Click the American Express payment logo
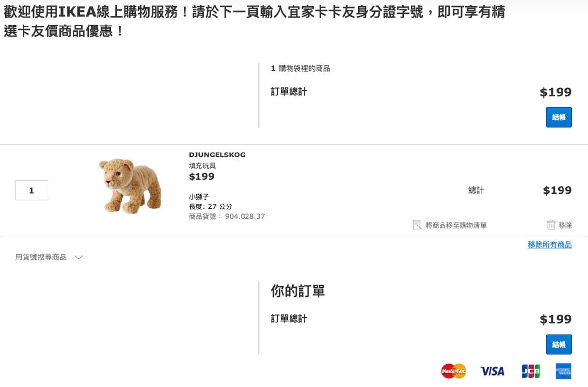The width and height of the screenshot is (588, 387). click(x=563, y=371)
